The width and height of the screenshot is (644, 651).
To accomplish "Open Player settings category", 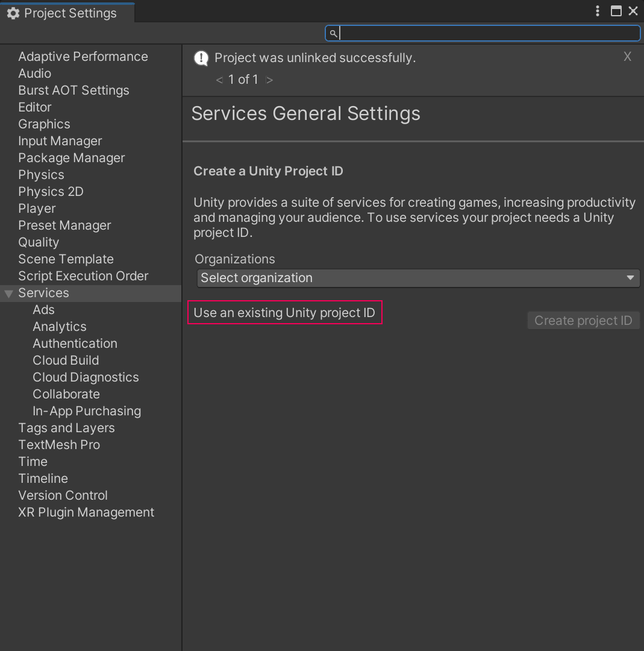I will click(x=37, y=209).
